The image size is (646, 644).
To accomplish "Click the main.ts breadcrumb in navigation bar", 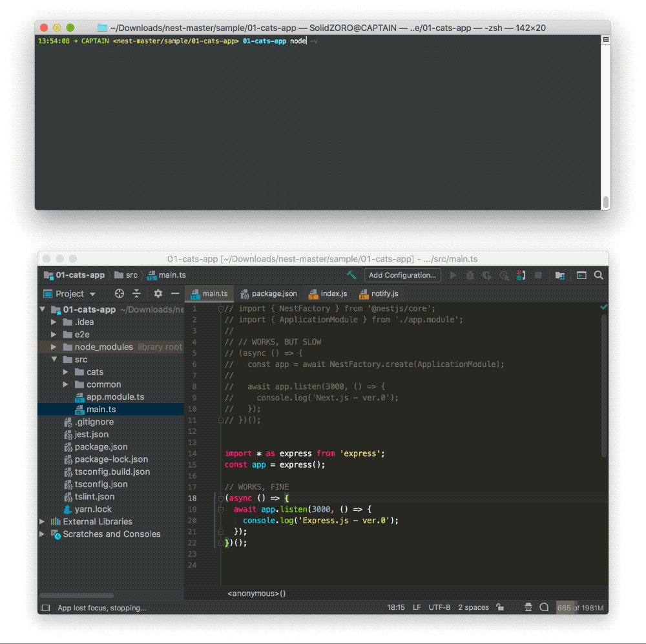I will tap(167, 275).
